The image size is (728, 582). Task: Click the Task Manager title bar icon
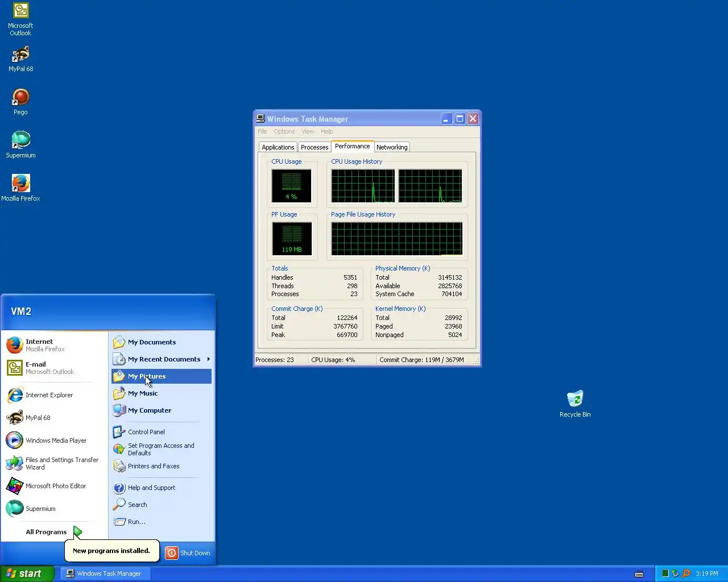260,118
